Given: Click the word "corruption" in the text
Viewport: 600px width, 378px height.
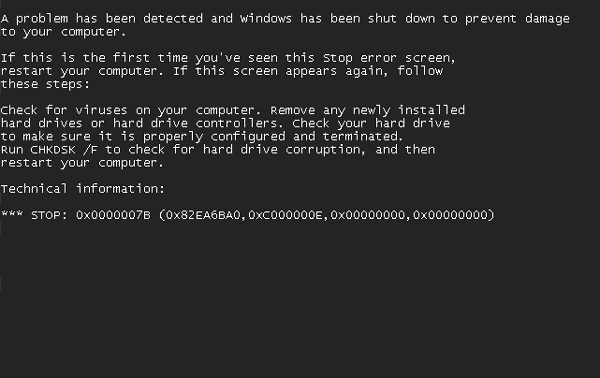Looking at the screenshot, I should (323, 150).
